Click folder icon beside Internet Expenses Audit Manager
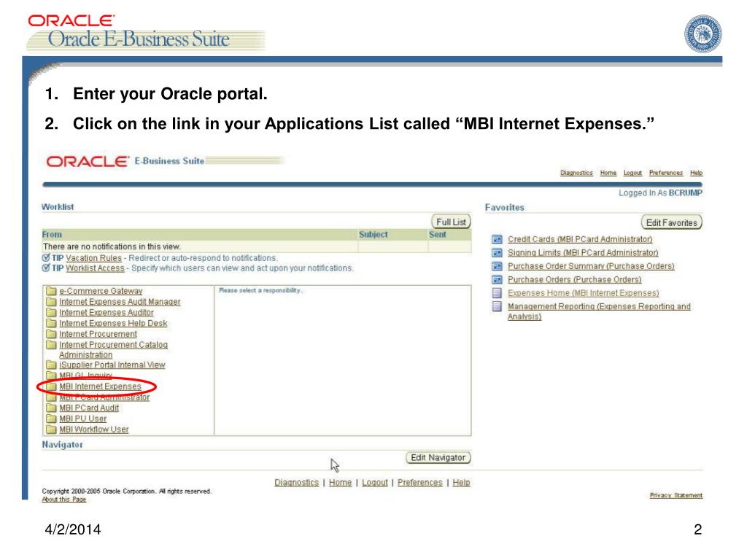The width and height of the screenshot is (747, 560). (51, 302)
